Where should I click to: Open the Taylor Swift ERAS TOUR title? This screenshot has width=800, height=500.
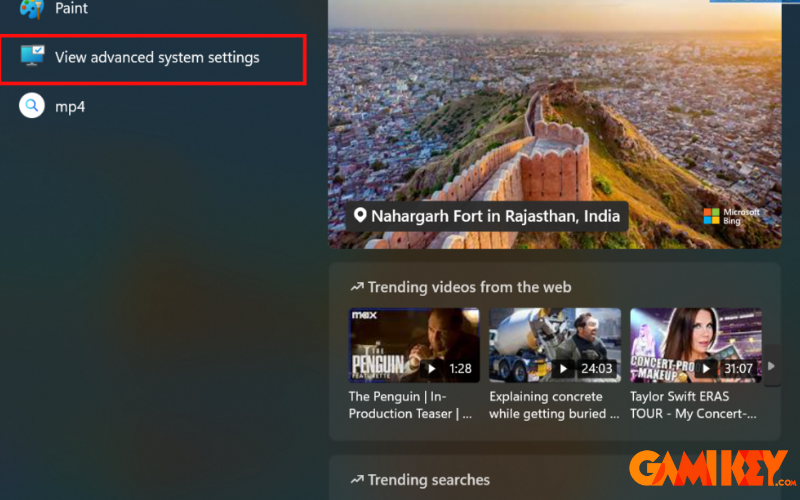point(693,405)
